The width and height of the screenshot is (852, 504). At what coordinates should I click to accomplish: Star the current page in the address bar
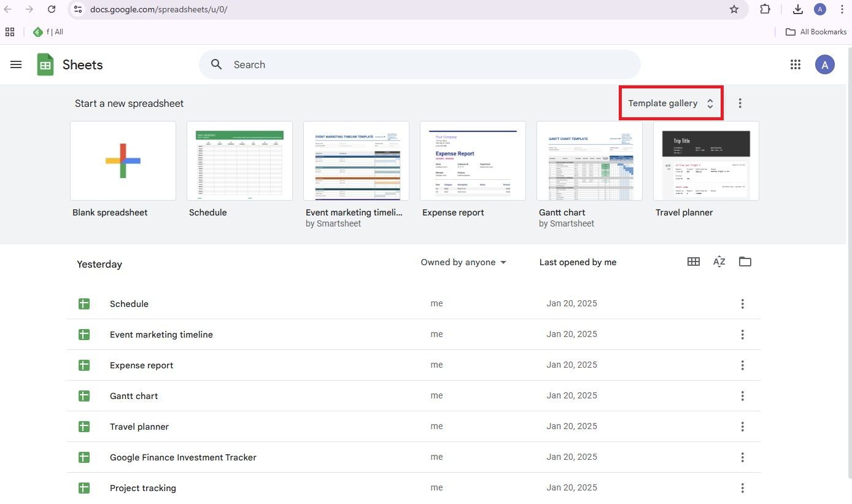point(734,9)
